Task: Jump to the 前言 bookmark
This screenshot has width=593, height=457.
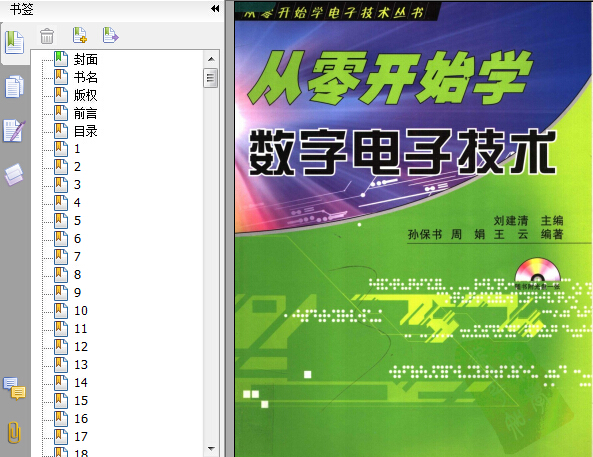Action: 86,113
